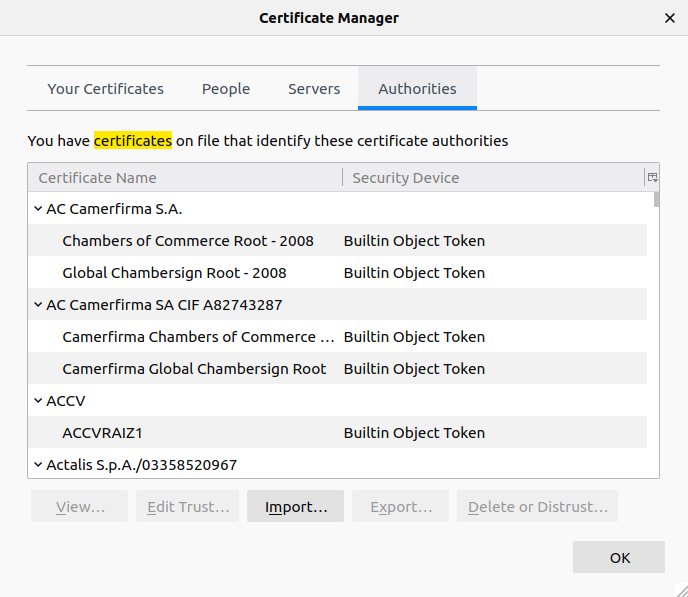Select the Authorities tab
Screen dimensions: 688x597
pos(417,89)
